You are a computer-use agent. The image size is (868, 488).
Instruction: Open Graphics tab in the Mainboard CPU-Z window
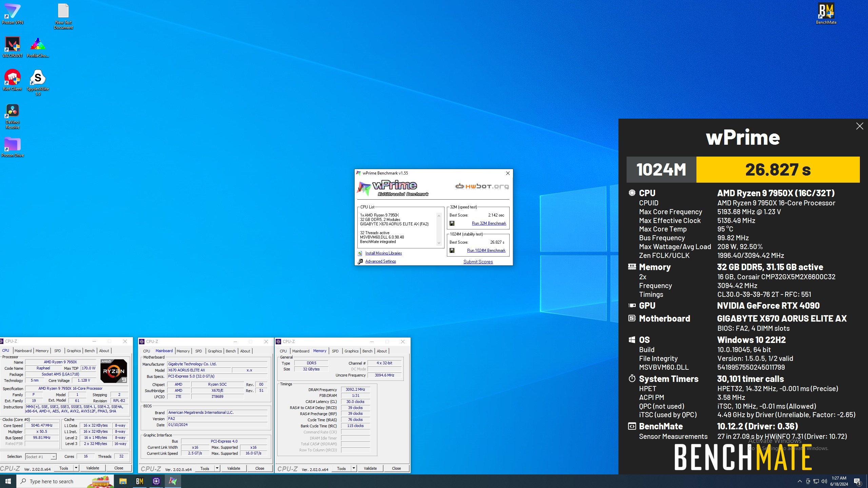pos(215,351)
